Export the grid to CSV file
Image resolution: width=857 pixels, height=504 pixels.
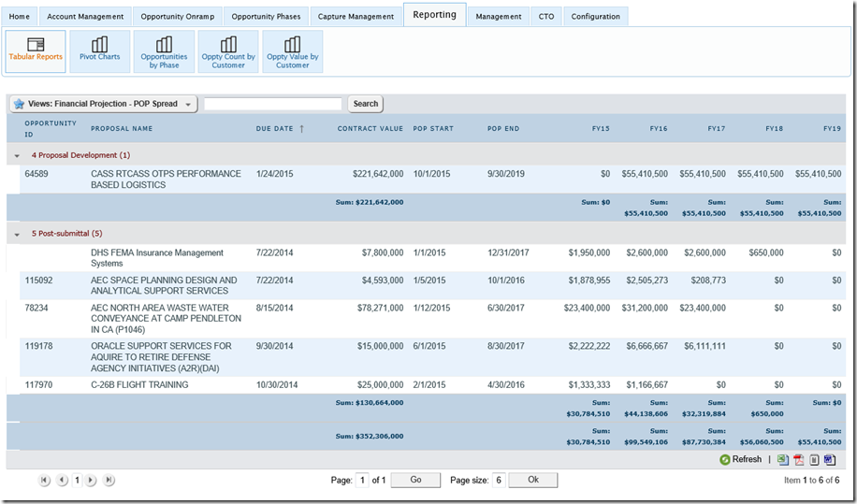pos(814,460)
